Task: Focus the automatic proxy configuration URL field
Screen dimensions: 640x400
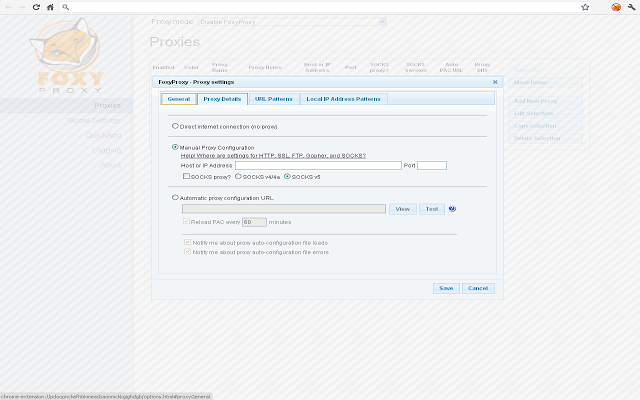Action: point(284,209)
